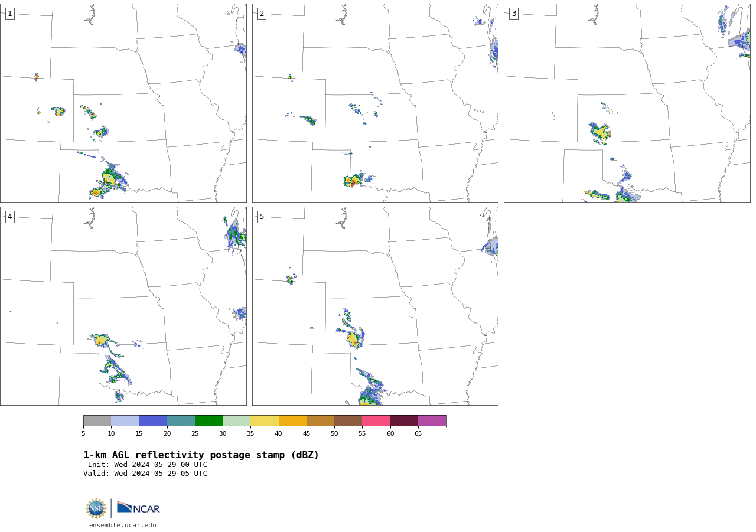This screenshot has height=532, width=756.
Task: Select the yellow 35-40 dBZ swatch
Action: click(265, 421)
